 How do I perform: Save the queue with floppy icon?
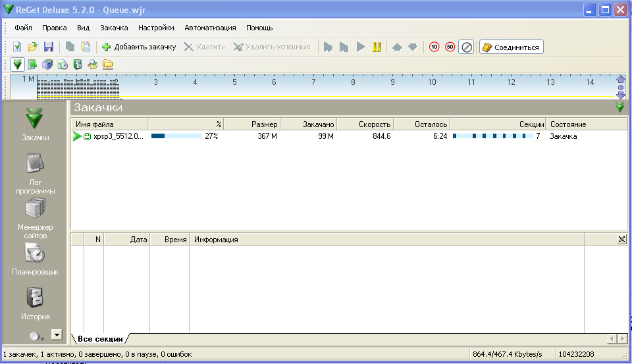pyautogui.click(x=48, y=47)
